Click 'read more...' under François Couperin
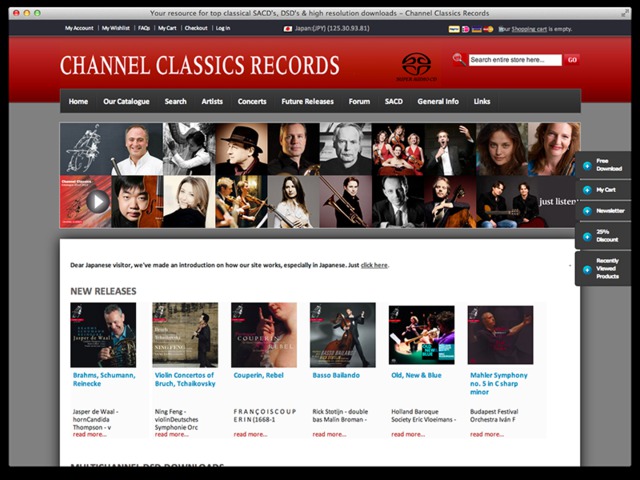 click(251, 435)
